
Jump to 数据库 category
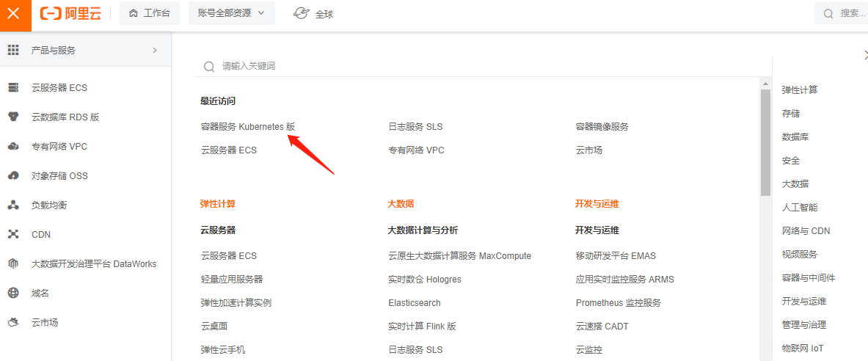[x=795, y=136]
